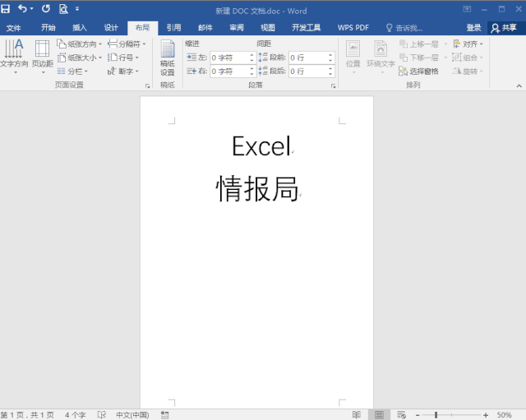Open the 组合 group dropdown
The image size is (526, 420).
pyautogui.click(x=468, y=58)
